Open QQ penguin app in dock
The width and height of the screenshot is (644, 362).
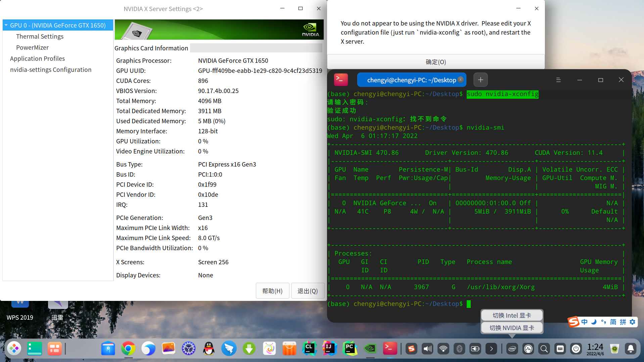coord(209,349)
